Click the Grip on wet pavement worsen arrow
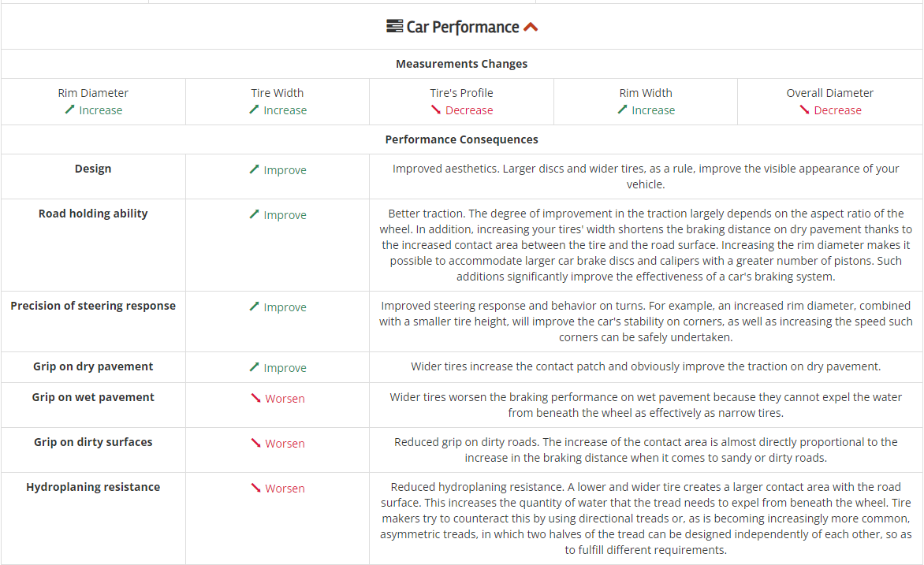 [x=255, y=398]
